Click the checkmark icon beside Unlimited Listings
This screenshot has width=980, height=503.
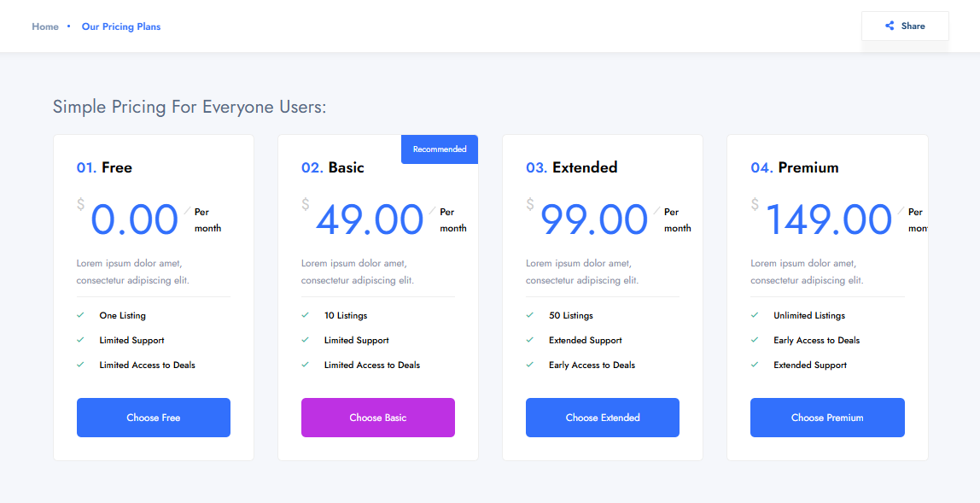755,315
